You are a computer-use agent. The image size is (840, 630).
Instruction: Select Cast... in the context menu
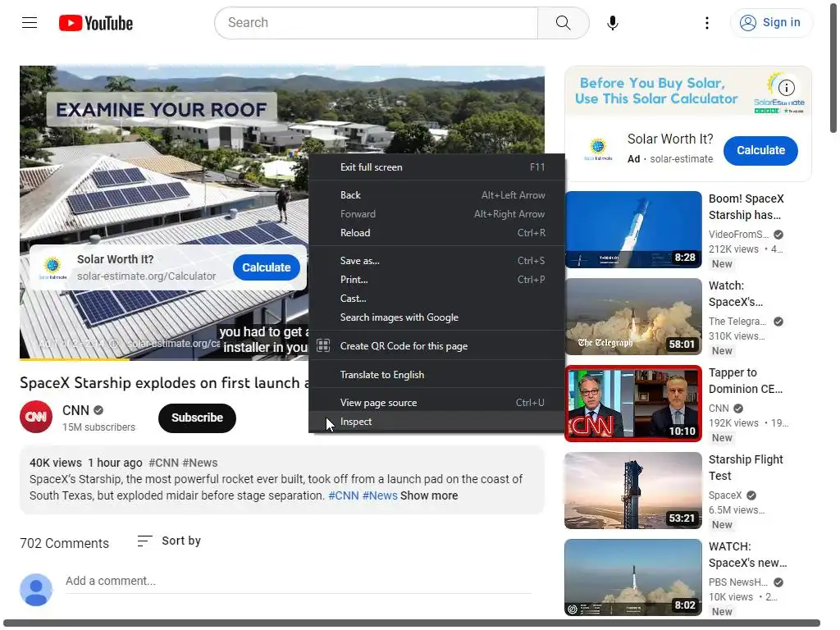coord(436,299)
